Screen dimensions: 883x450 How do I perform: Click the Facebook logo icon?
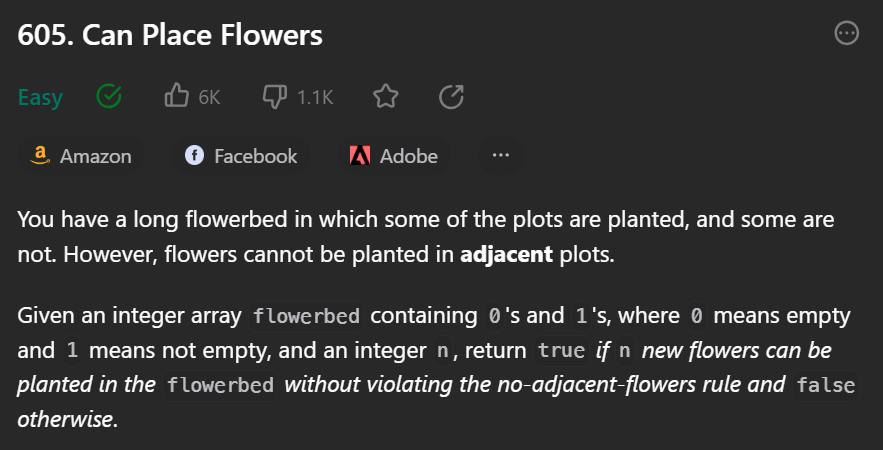pyautogui.click(x=195, y=156)
